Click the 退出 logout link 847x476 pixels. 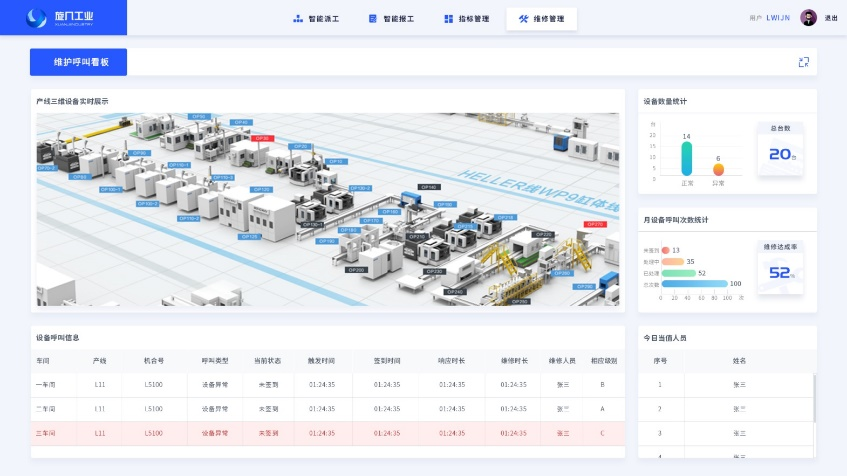click(831, 18)
